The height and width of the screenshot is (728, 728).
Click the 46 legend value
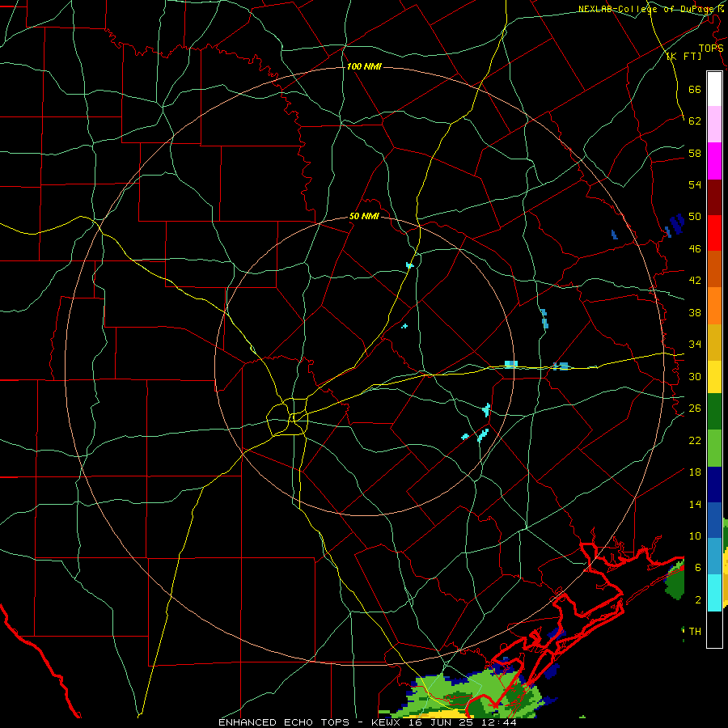point(695,249)
